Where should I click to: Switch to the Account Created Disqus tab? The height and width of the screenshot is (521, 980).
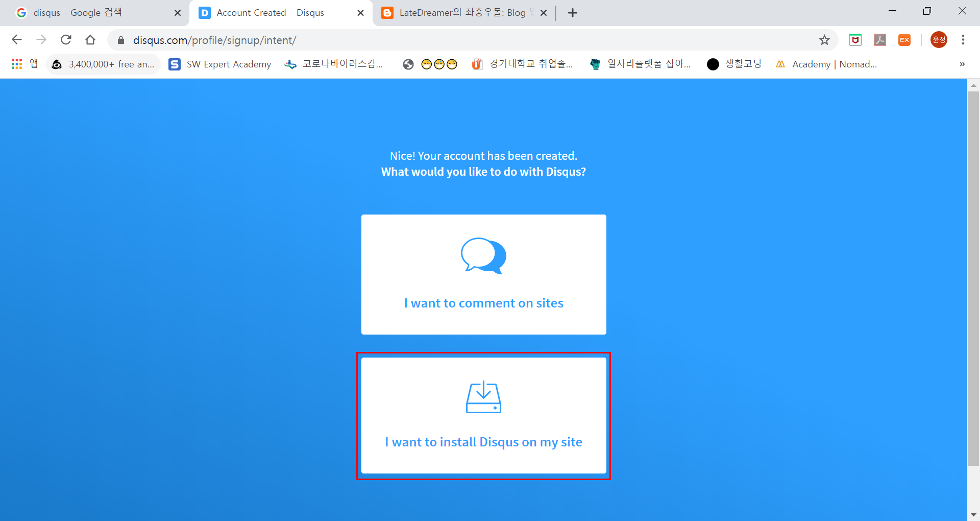[x=280, y=13]
